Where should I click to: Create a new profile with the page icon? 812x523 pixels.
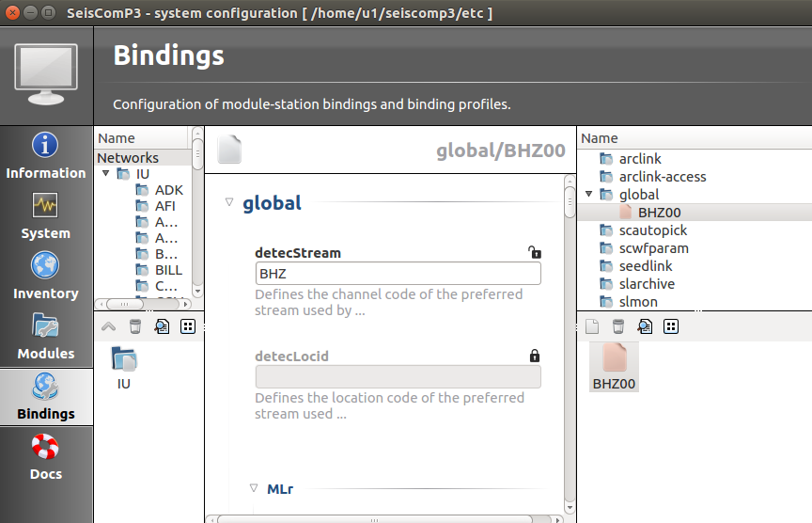pyautogui.click(x=592, y=326)
